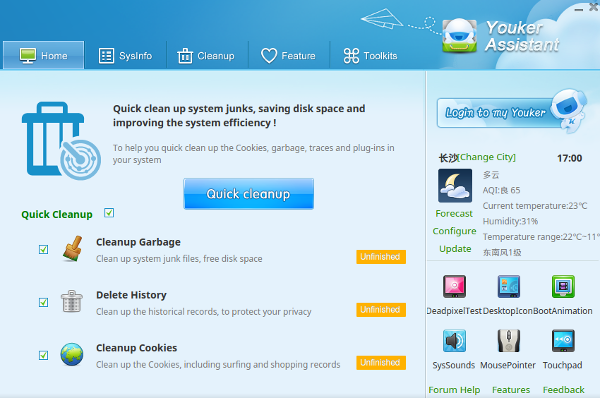The height and width of the screenshot is (398, 600).
Task: Click the Quick Cleanup green heading
Action: pos(57,214)
